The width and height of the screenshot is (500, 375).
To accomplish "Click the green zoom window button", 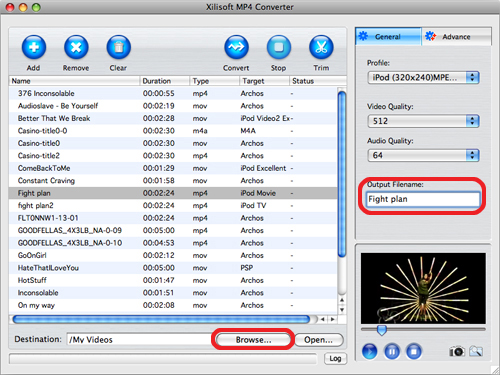I will [x=36, y=7].
